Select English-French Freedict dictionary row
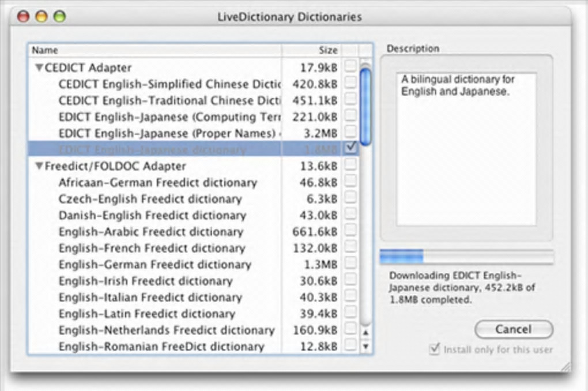The image size is (588, 391). (x=193, y=248)
